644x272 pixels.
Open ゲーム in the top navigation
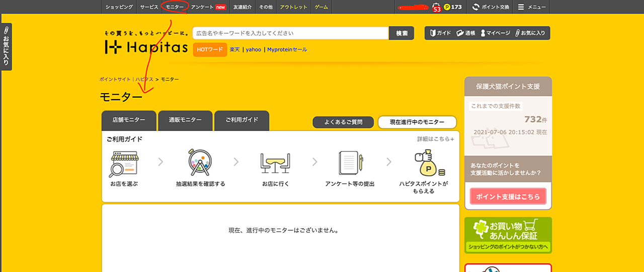(x=321, y=7)
